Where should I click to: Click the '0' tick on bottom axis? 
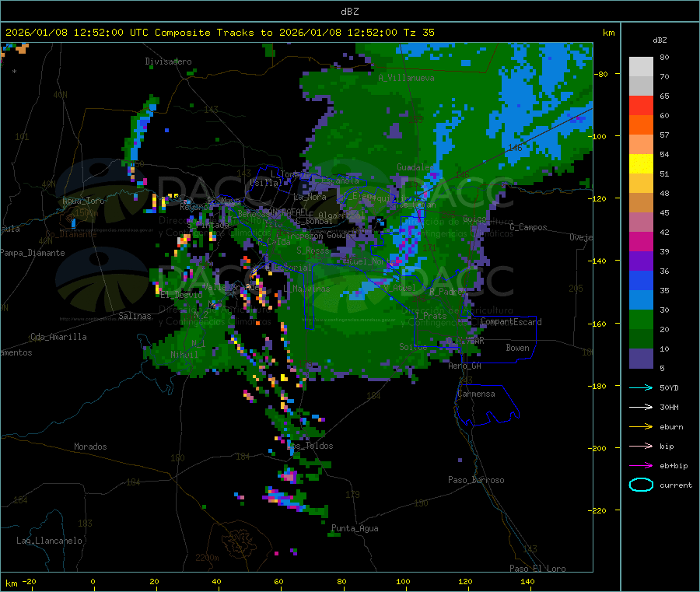click(93, 582)
